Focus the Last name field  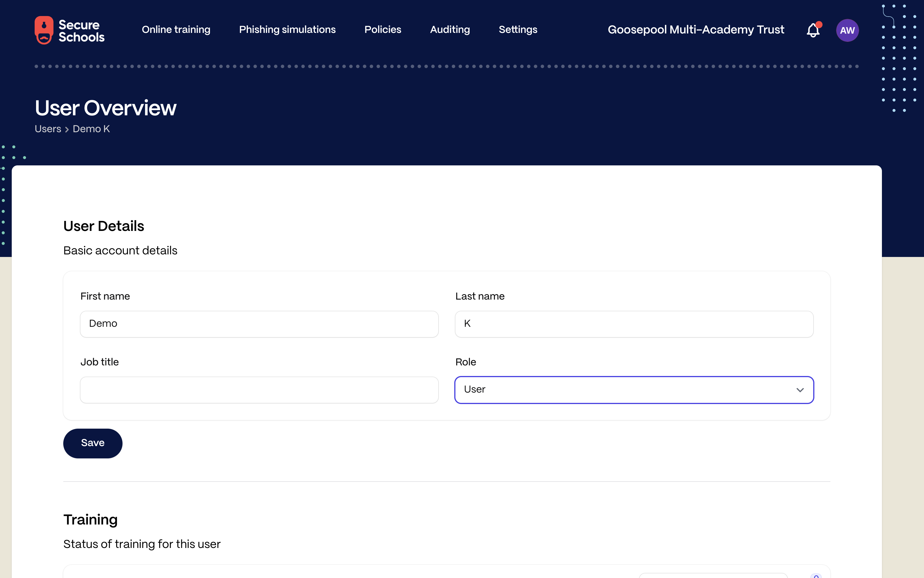(x=634, y=324)
